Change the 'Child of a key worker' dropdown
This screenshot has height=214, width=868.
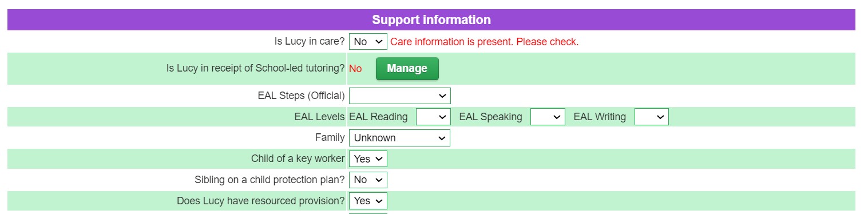point(368,158)
